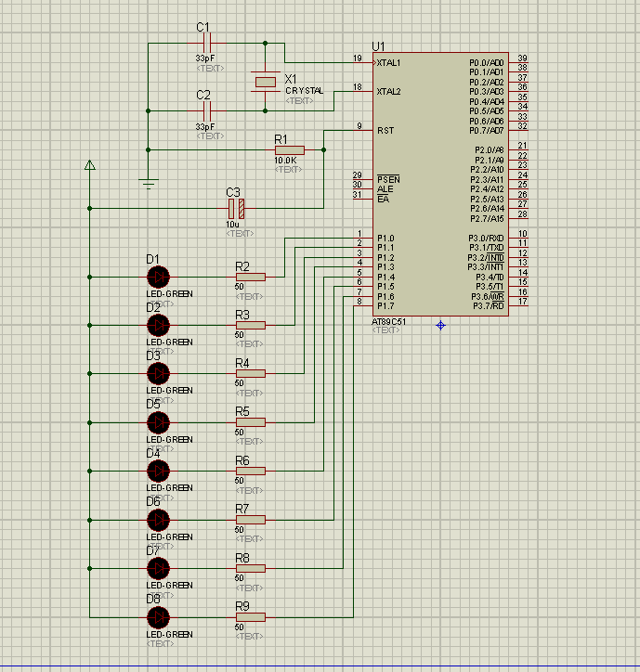Click the C3 reference label
640x672 pixels.
(233, 192)
